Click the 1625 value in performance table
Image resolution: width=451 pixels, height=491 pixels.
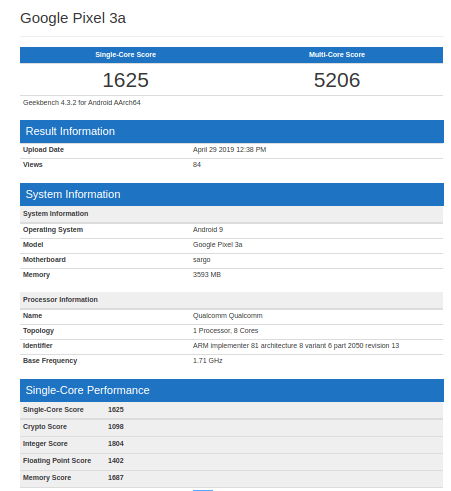116,410
